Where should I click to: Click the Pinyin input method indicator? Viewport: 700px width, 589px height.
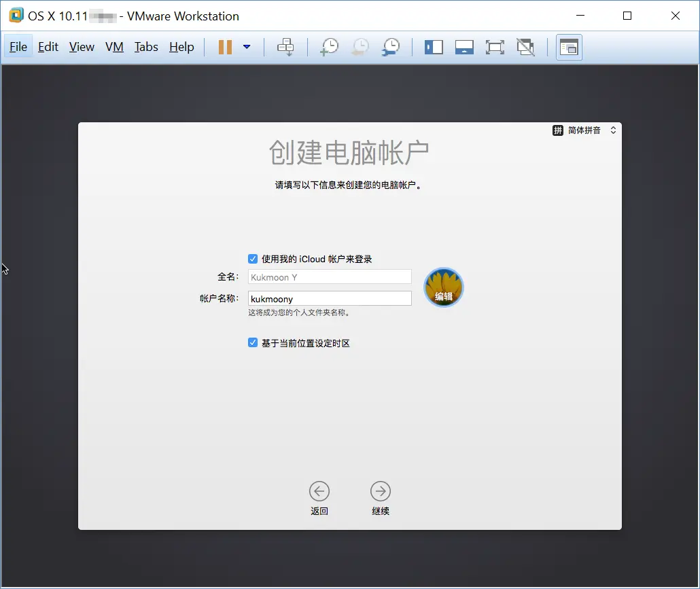[557, 130]
